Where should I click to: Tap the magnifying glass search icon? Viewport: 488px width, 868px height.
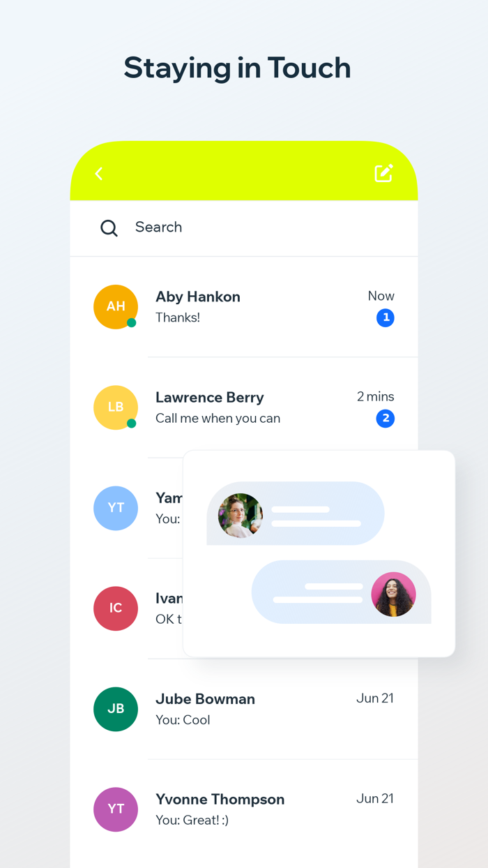[109, 228]
